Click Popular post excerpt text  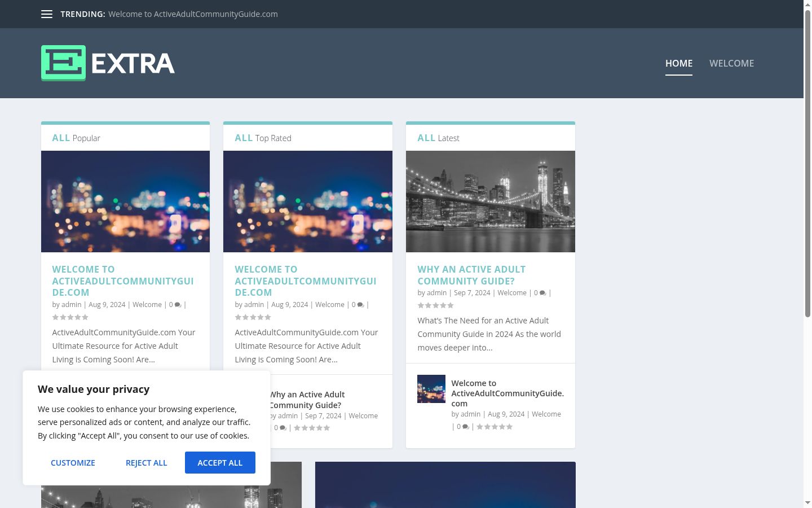pyautogui.click(x=124, y=346)
